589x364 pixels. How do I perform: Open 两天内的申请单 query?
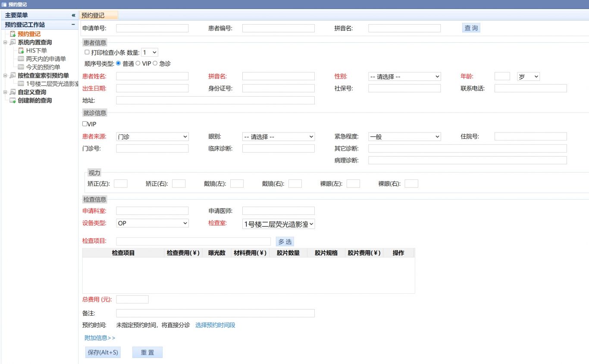46,59
